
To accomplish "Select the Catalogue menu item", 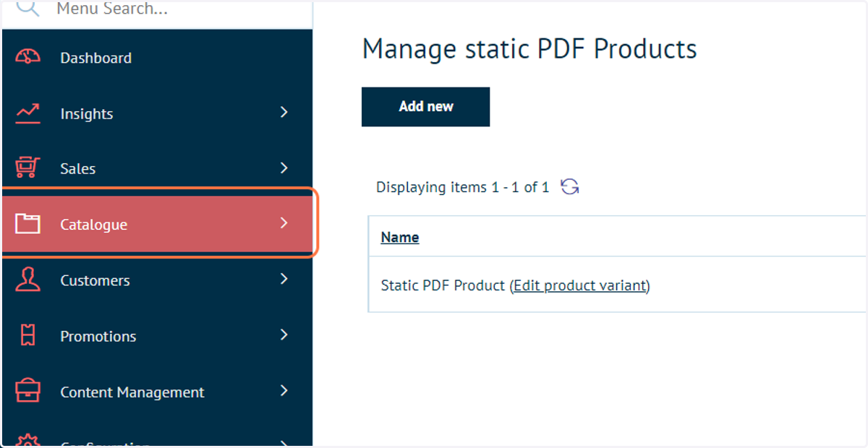I will tap(158, 223).
